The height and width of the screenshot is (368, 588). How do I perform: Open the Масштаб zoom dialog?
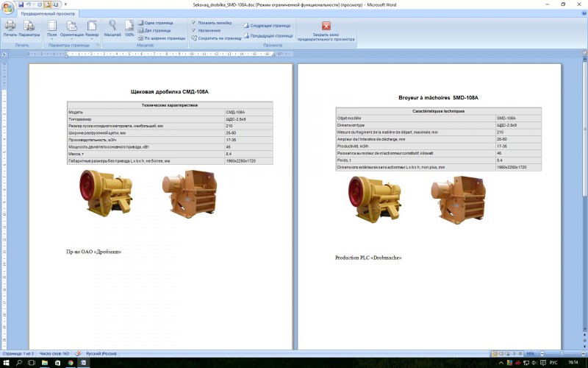pos(112,29)
